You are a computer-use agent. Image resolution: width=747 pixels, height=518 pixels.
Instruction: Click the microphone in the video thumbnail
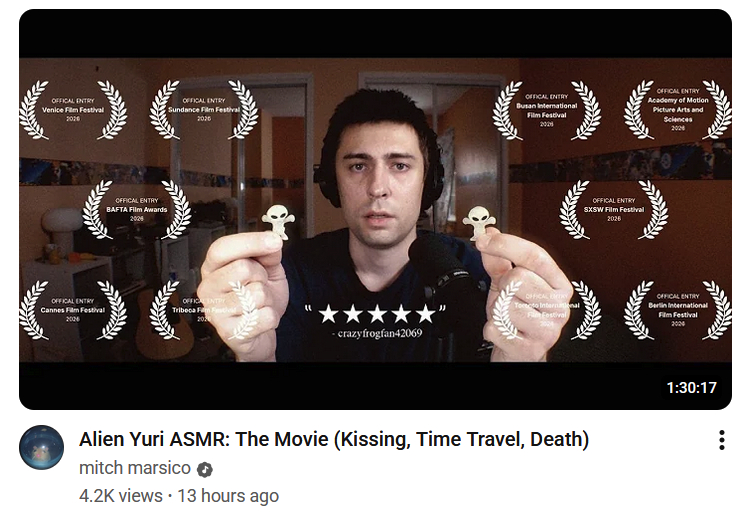click(x=441, y=267)
